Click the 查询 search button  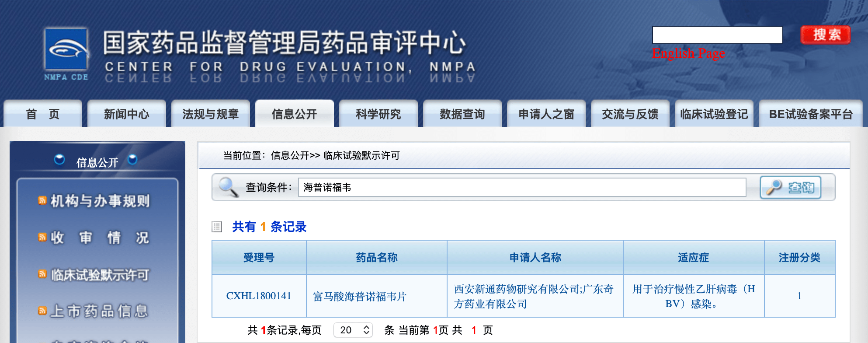pyautogui.click(x=791, y=187)
